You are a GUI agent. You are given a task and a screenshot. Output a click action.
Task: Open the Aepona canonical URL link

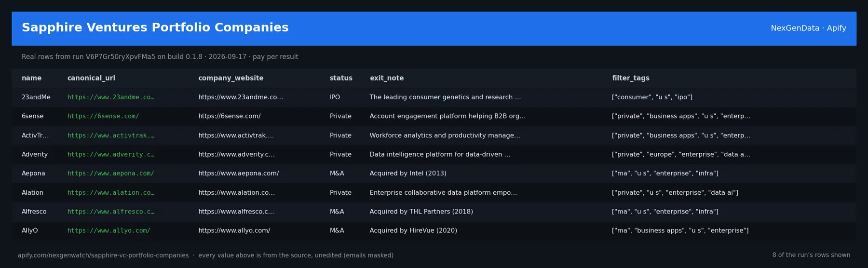(111, 174)
